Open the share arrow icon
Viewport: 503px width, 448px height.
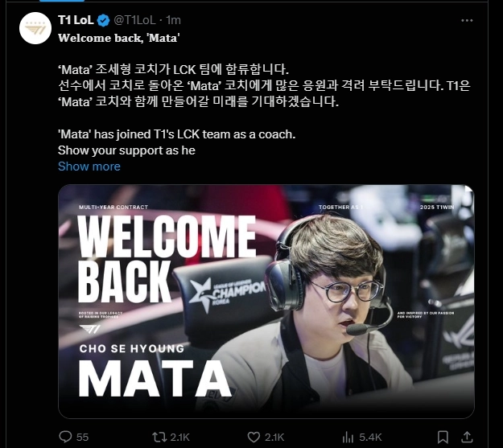pos(468,437)
